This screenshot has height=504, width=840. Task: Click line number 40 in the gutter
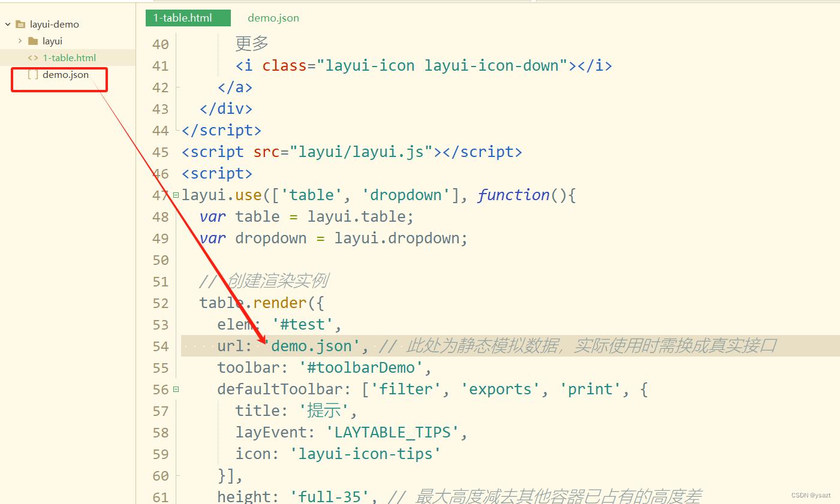pos(161,44)
